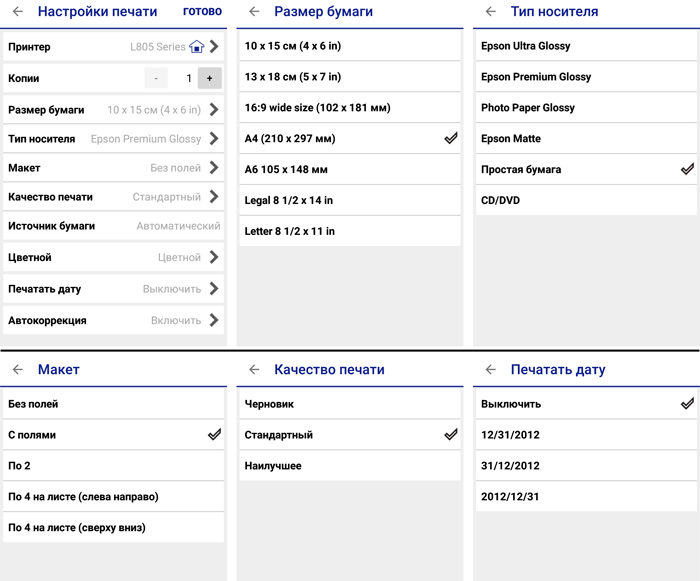Select Черновик print quality
This screenshot has width=700, height=581.
(350, 404)
